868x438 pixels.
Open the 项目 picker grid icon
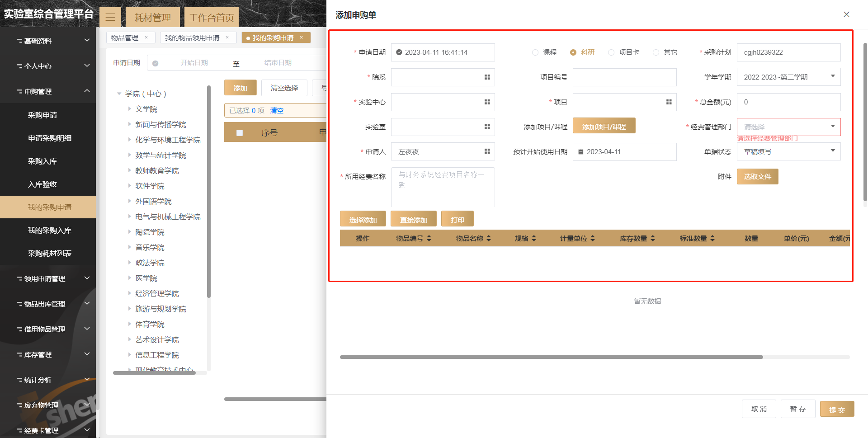669,102
